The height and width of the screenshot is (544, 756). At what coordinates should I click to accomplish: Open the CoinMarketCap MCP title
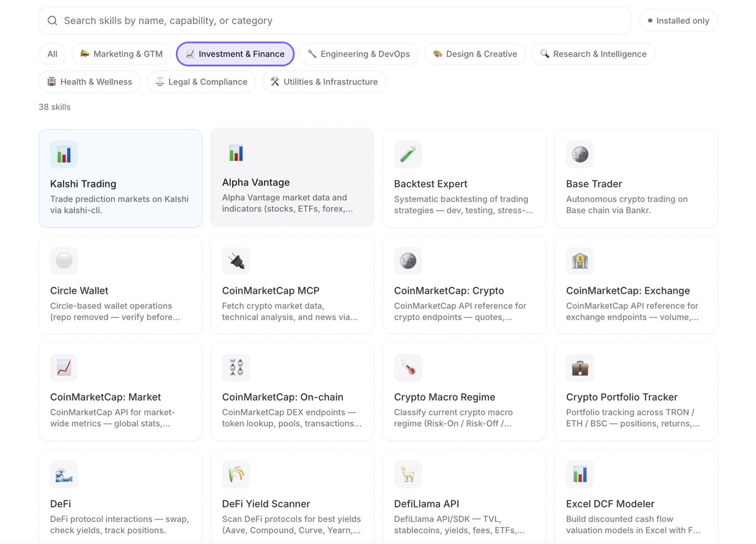270,291
